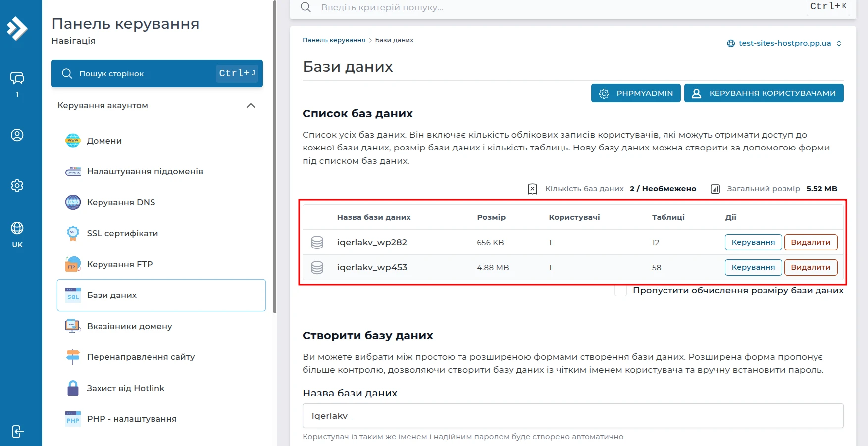Click Видалити for iqerlakv_wp282

coord(811,242)
